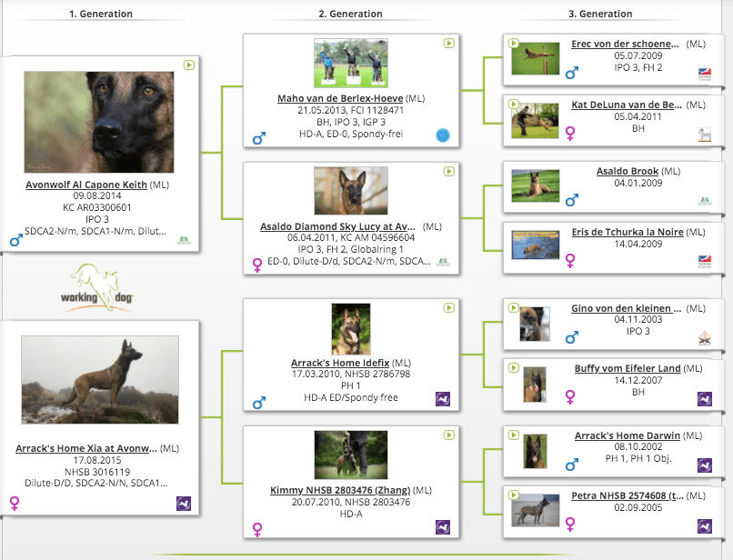Click the purple club logo on Petra NHSB card
Screen dimensions: 733x560
coord(704,526)
